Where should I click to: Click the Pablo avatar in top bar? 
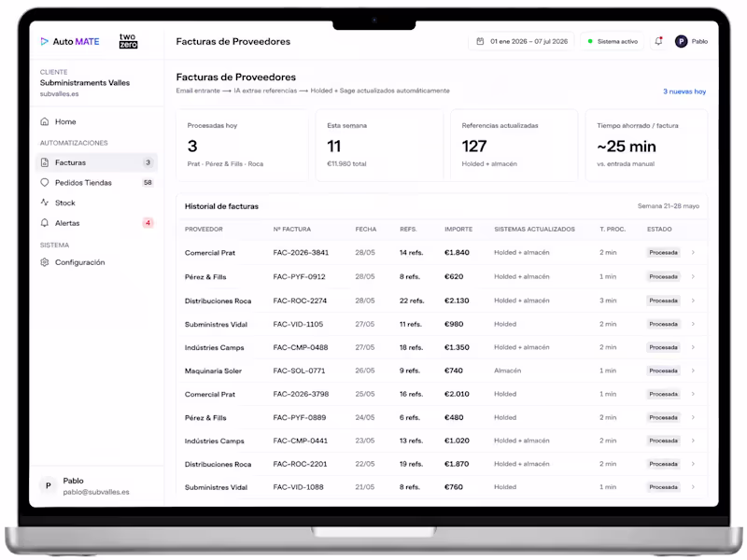pyautogui.click(x=681, y=41)
